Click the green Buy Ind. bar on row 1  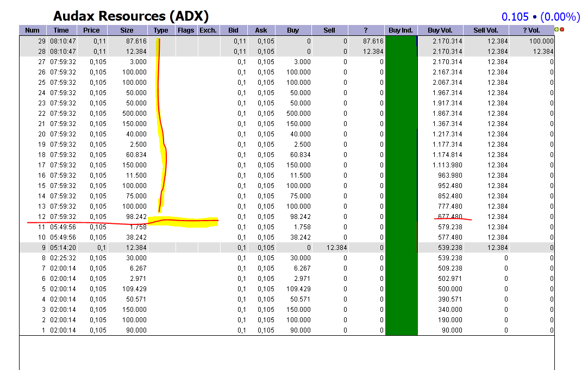[x=401, y=330]
